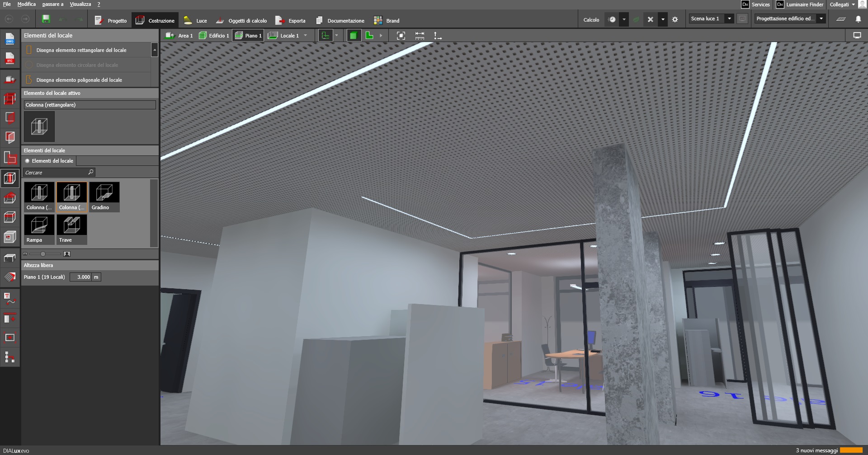Click the notifications bell icon

click(x=858, y=19)
